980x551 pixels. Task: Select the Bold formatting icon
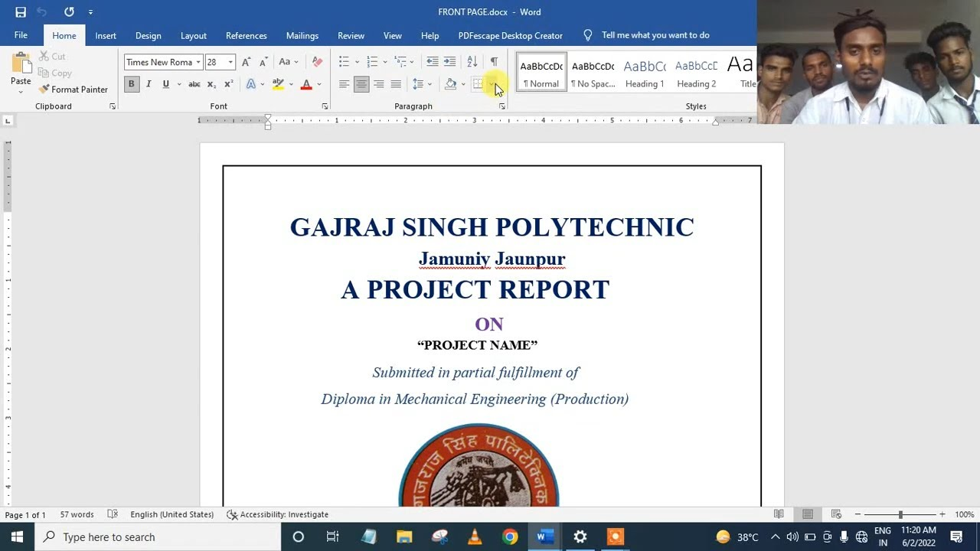pos(131,84)
